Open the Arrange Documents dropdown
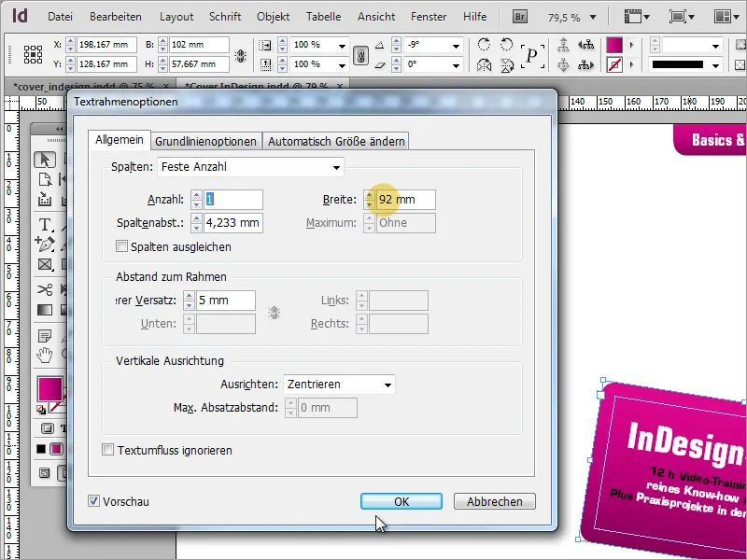The width and height of the screenshot is (747, 560). coord(727,17)
